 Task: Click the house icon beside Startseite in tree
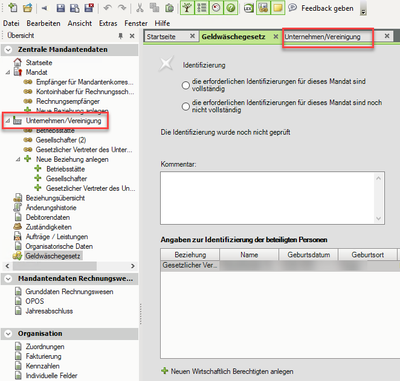tap(17, 62)
